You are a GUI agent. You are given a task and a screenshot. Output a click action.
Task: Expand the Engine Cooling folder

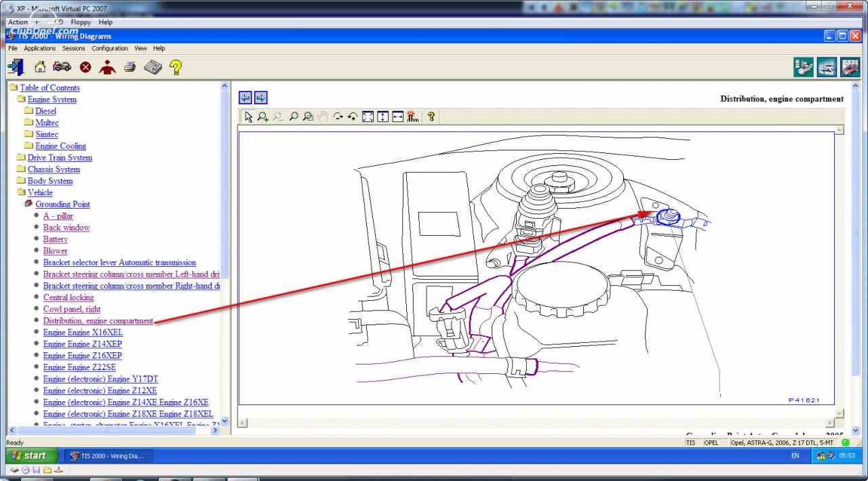click(60, 145)
